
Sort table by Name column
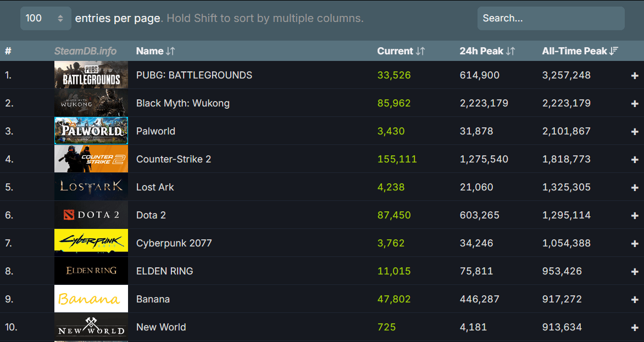coord(156,51)
